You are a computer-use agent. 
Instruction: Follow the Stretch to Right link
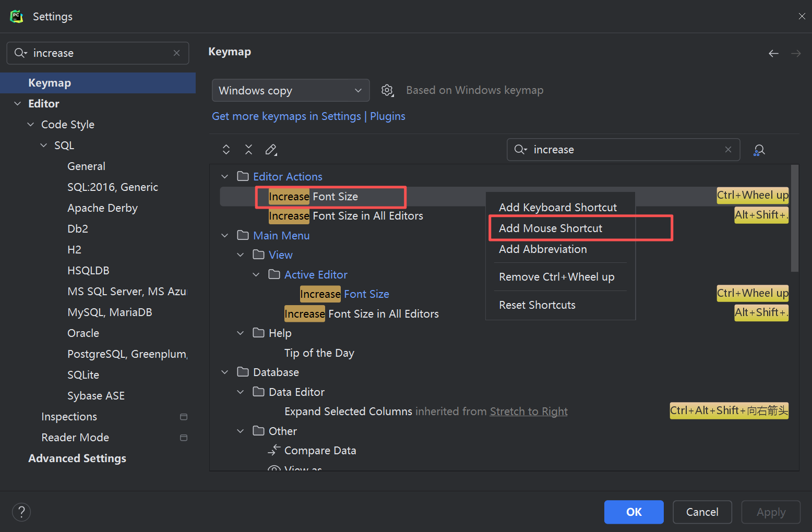[529, 412]
